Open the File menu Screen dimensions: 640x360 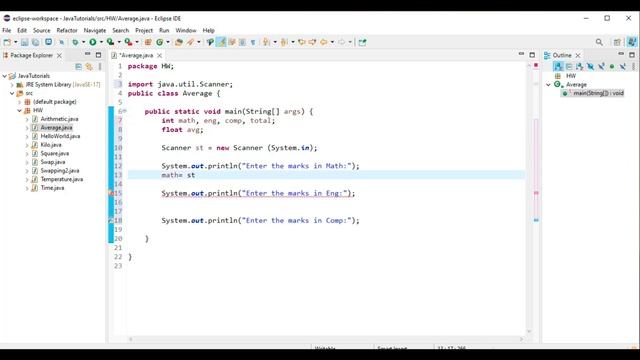pyautogui.click(x=7, y=31)
